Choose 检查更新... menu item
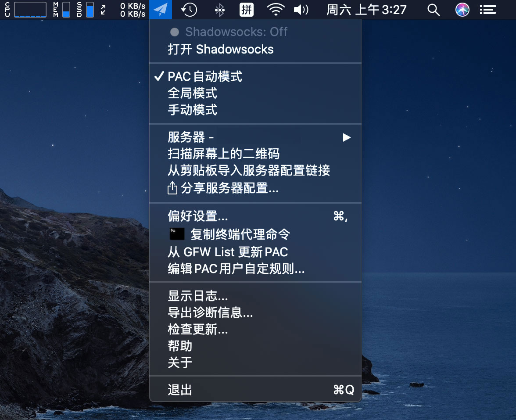The image size is (516, 420). [x=255, y=329]
